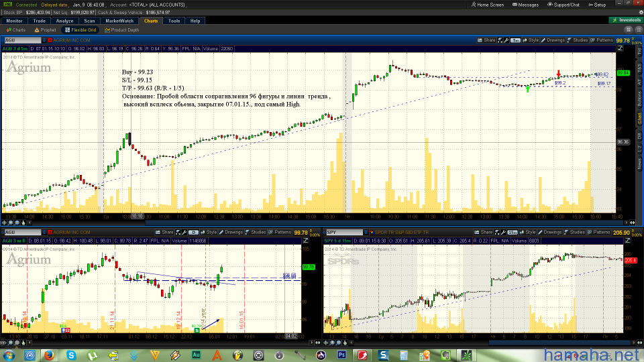Open chart settings wrench on the bottom-left chart
644x362 pixels.
pyautogui.click(x=184, y=233)
